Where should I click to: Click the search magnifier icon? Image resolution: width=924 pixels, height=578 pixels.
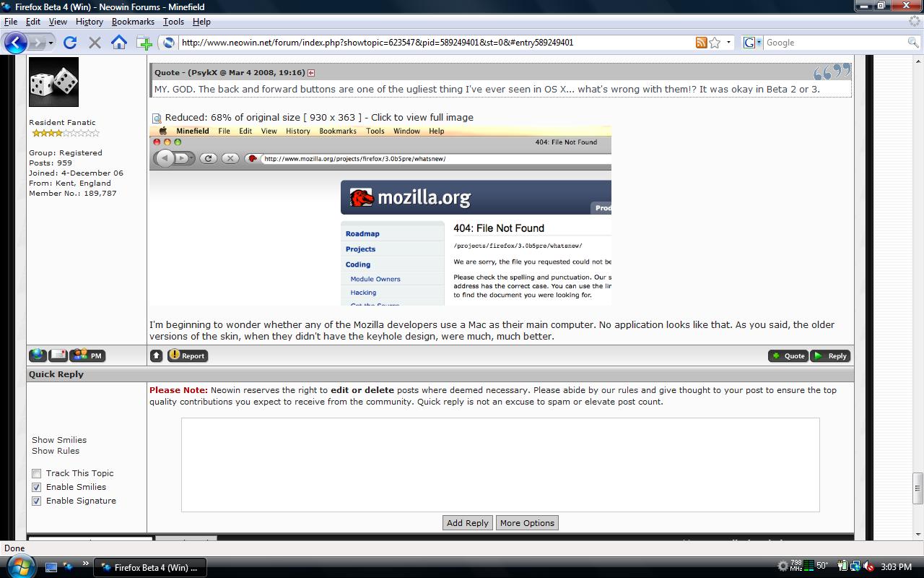913,43
